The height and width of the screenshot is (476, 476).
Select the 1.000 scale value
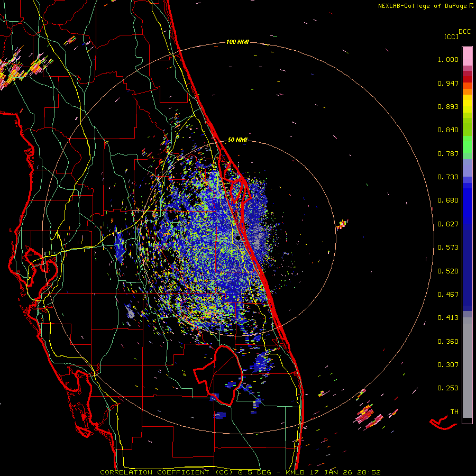point(448,59)
